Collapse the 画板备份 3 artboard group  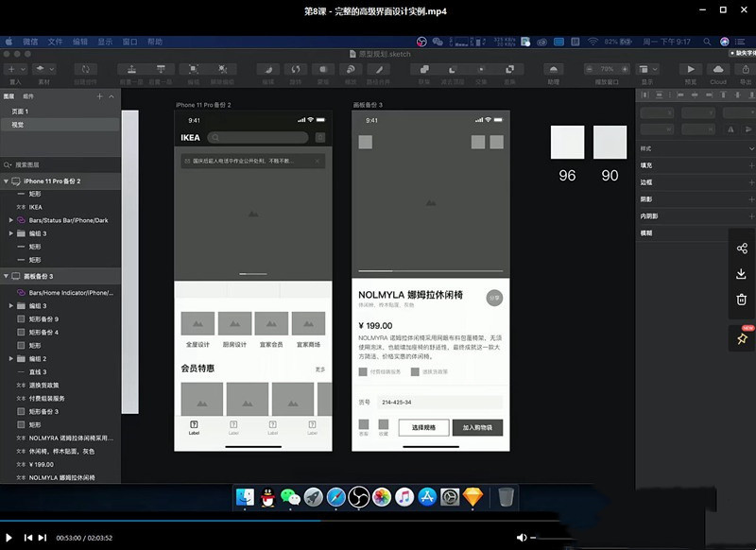click(x=6, y=276)
